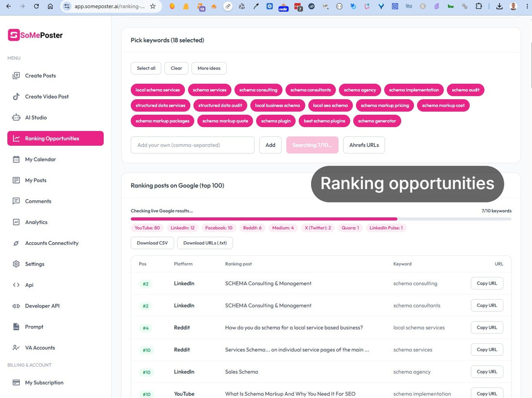Click the browser profile avatar

pos(514,6)
